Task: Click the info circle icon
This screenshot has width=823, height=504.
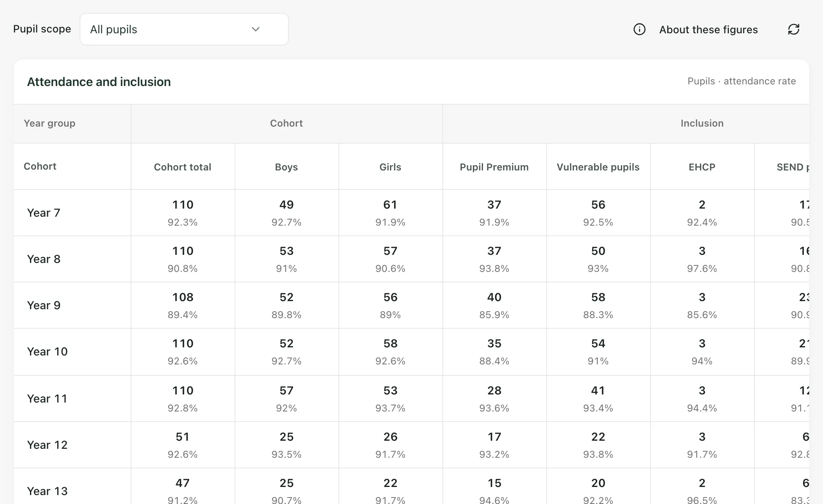Action: coord(639,29)
